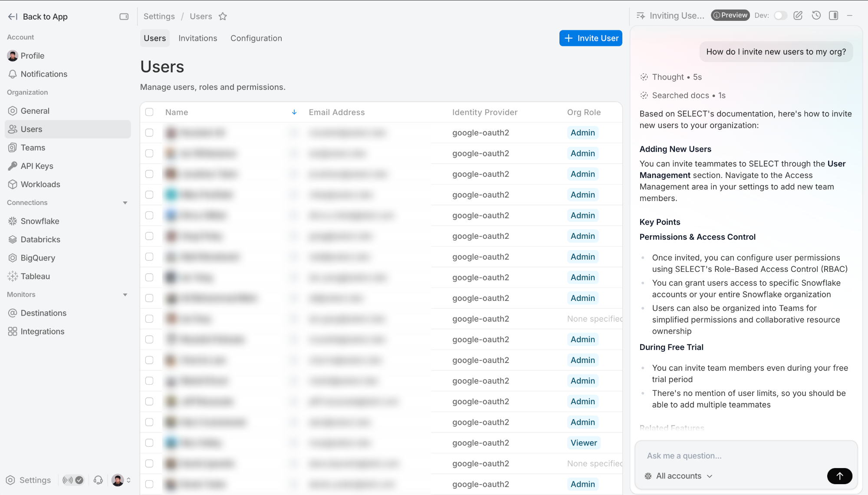
Task: Collapse the sidebar with panel icon
Action: coord(124,16)
